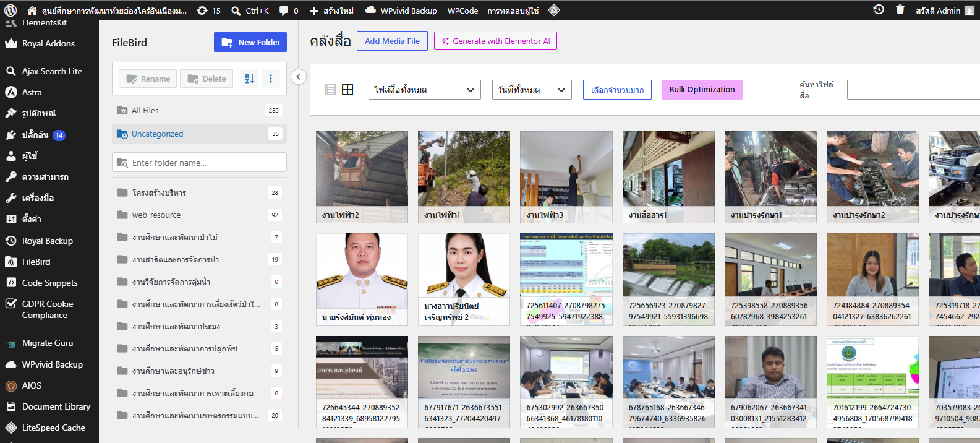
Task: Open WPCode admin bar menu
Action: pos(462,11)
